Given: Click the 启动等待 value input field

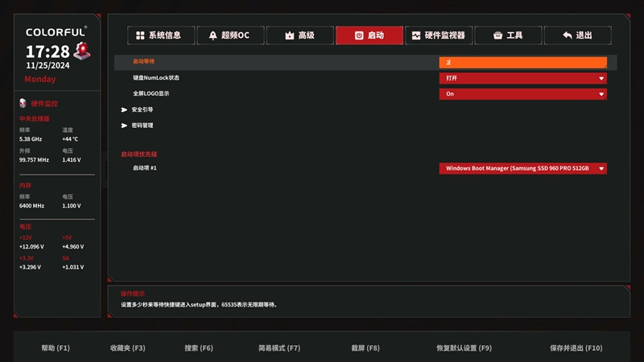Looking at the screenshot, I should pos(522,63).
